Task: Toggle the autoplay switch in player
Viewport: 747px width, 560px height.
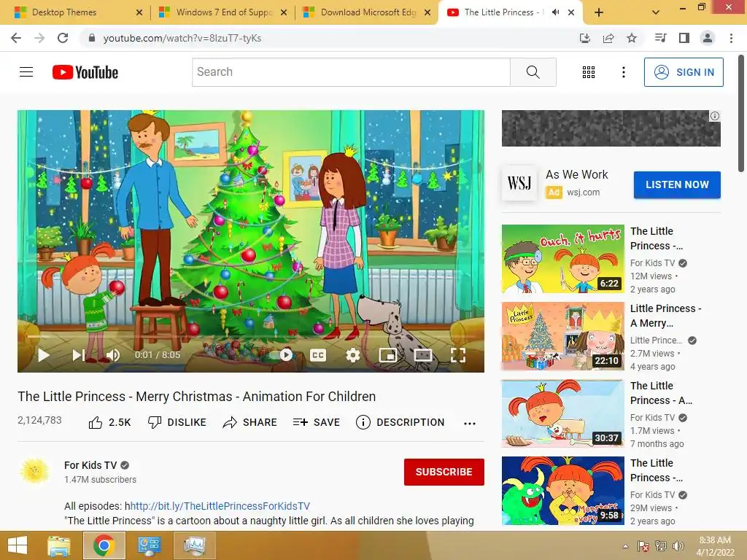Action: [x=282, y=355]
